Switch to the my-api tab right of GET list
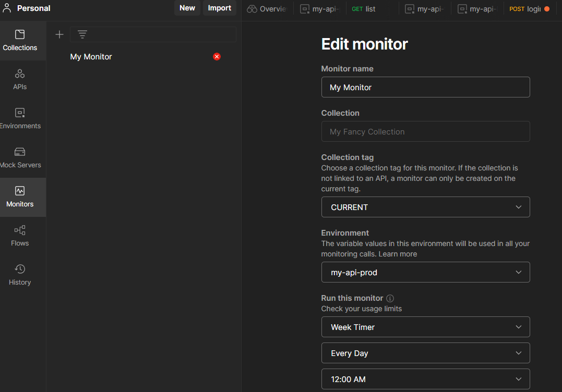Viewport: 562px width, 392px height. point(425,9)
